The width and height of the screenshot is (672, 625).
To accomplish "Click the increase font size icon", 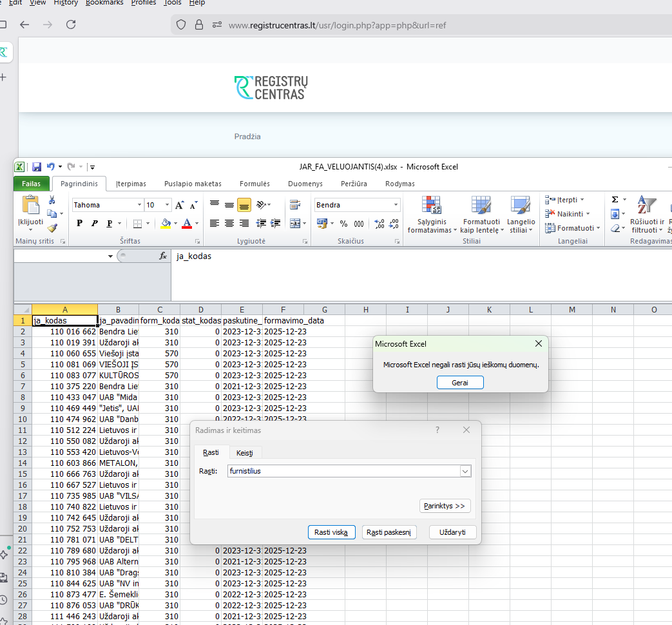I will [x=180, y=205].
